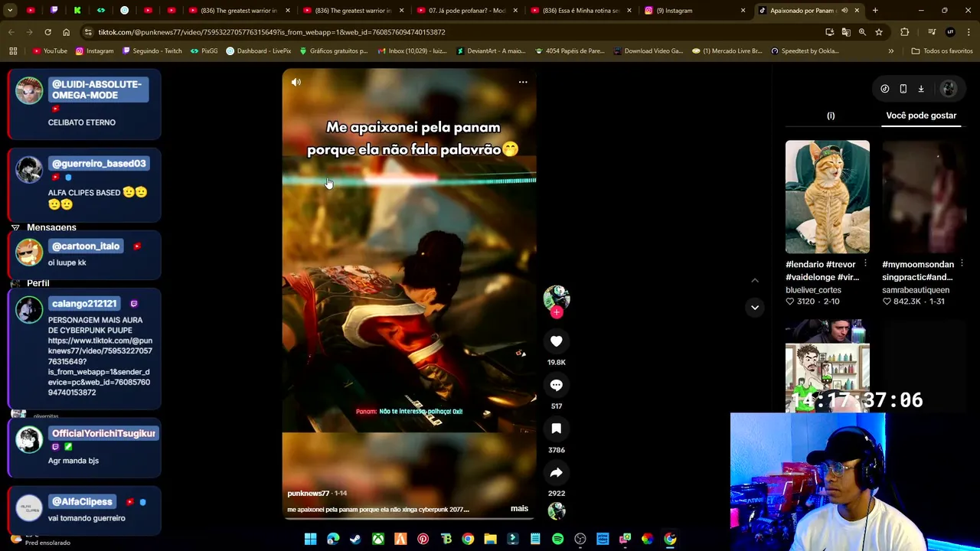Screen dimensions: 980x551
Task: Open the TikTok profile avatar menu
Action: (x=949, y=89)
